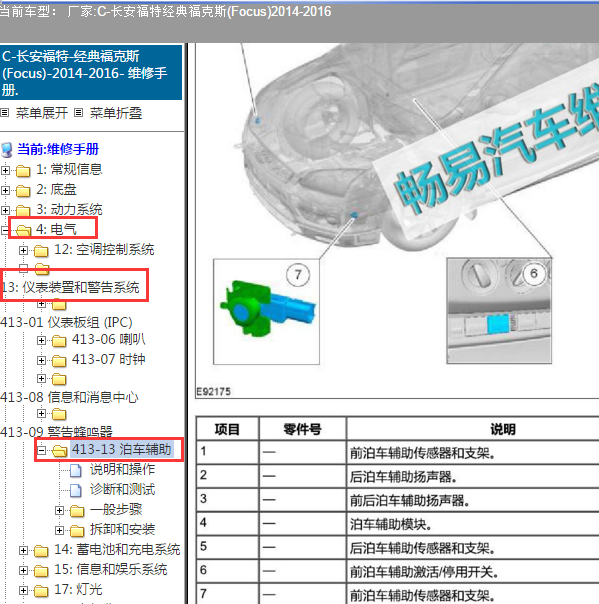Select 413-06 喇叭 label
599x604 pixels.
tap(109, 339)
